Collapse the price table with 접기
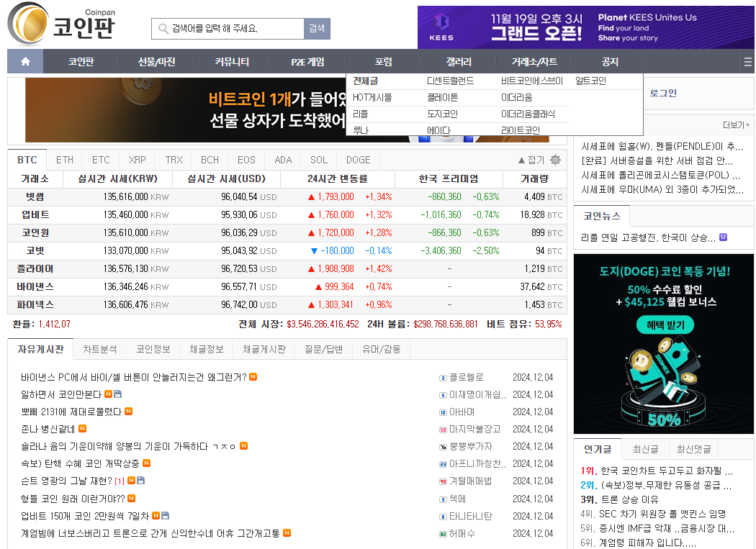The width and height of the screenshot is (756, 549). tap(531, 160)
